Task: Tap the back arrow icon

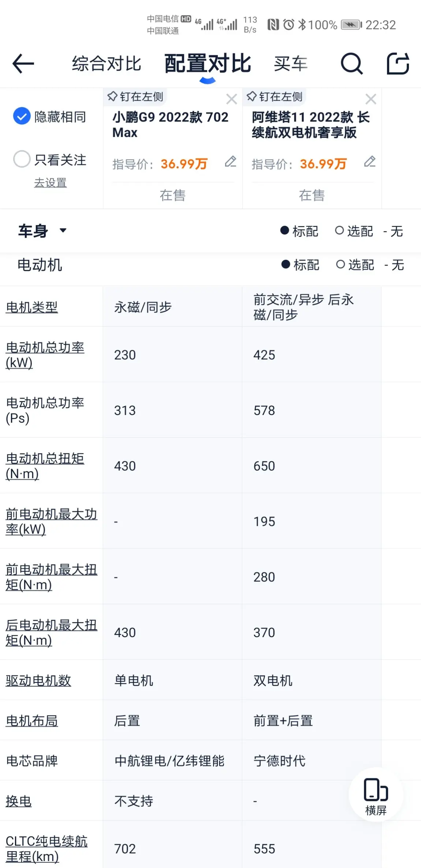Action: pos(23,63)
